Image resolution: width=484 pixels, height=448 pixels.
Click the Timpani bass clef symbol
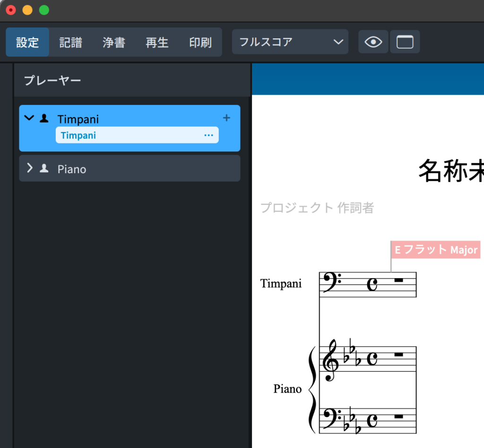pyautogui.click(x=332, y=283)
